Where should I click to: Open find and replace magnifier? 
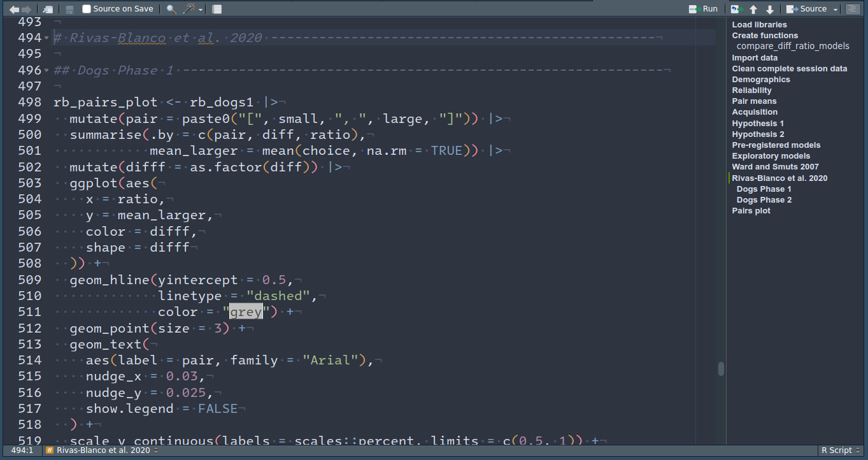[x=171, y=9]
